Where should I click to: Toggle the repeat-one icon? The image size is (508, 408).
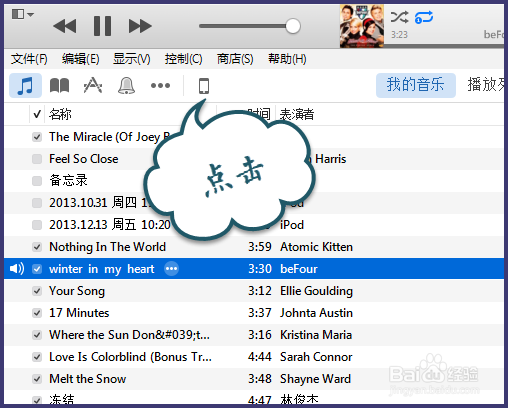tap(424, 17)
